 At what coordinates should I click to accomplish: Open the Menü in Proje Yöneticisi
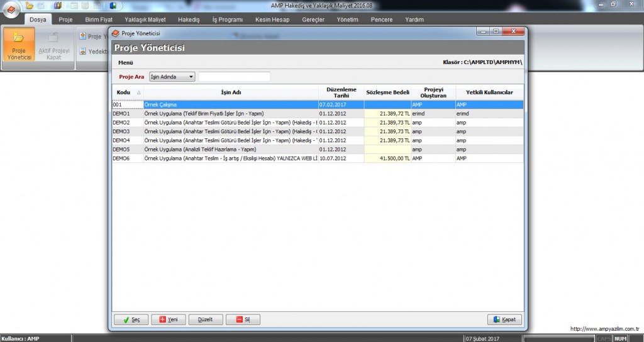point(126,63)
